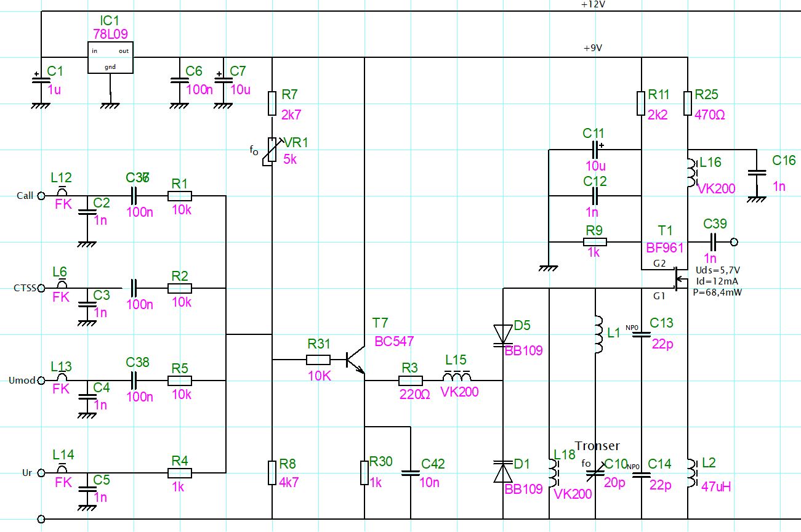Select ferrite bead L12 symbol
Screen dimensions: 801x532
[62, 193]
